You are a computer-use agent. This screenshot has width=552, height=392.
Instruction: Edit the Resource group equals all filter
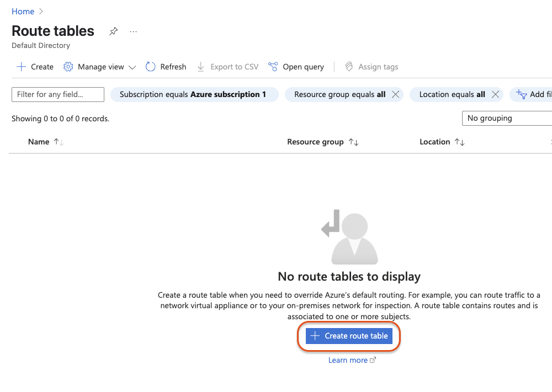pos(339,95)
